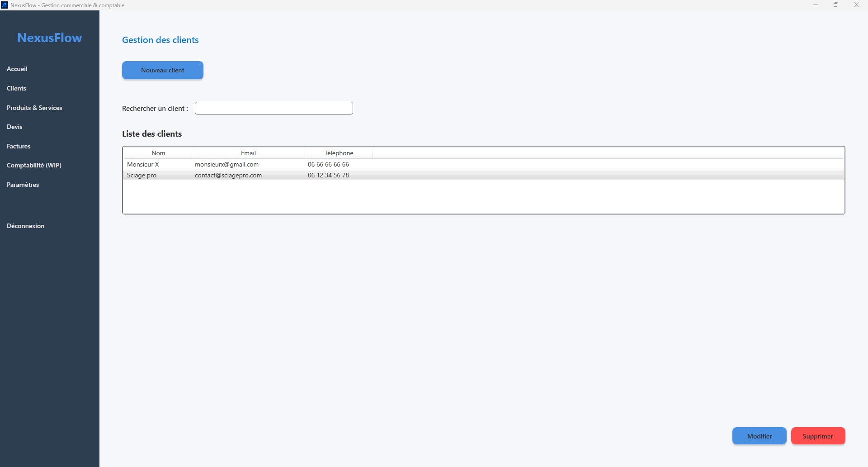868x467 pixels.
Task: Select the Sciage pro client row
Action: click(484, 175)
